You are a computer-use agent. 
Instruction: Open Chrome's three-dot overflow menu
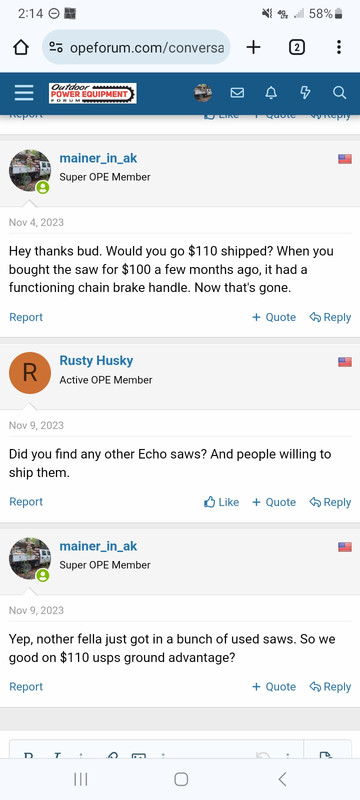339,47
